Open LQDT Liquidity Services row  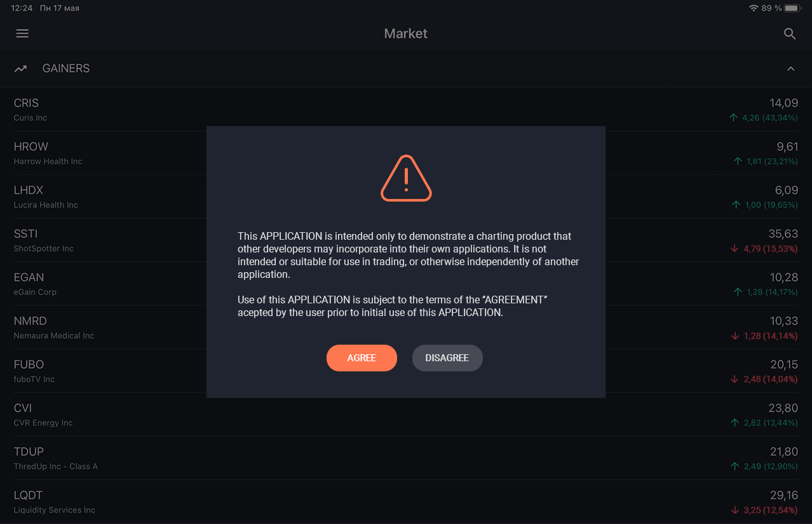(x=406, y=502)
